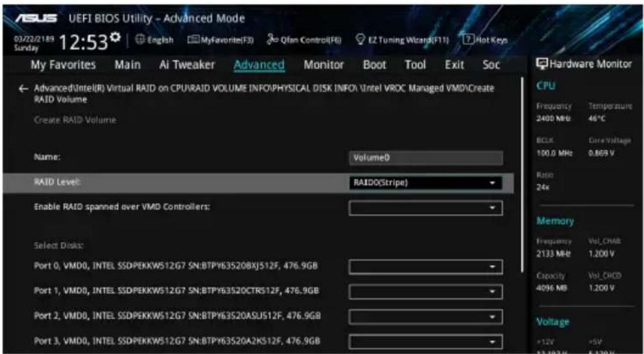The width and height of the screenshot is (644, 354).
Task: Click the 4096 MB capacity value
Action: (552, 288)
